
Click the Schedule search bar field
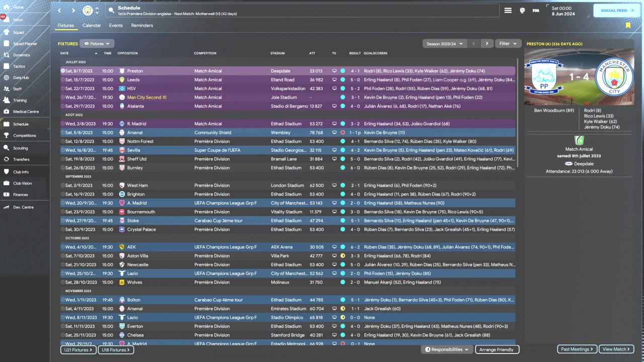coord(302,11)
